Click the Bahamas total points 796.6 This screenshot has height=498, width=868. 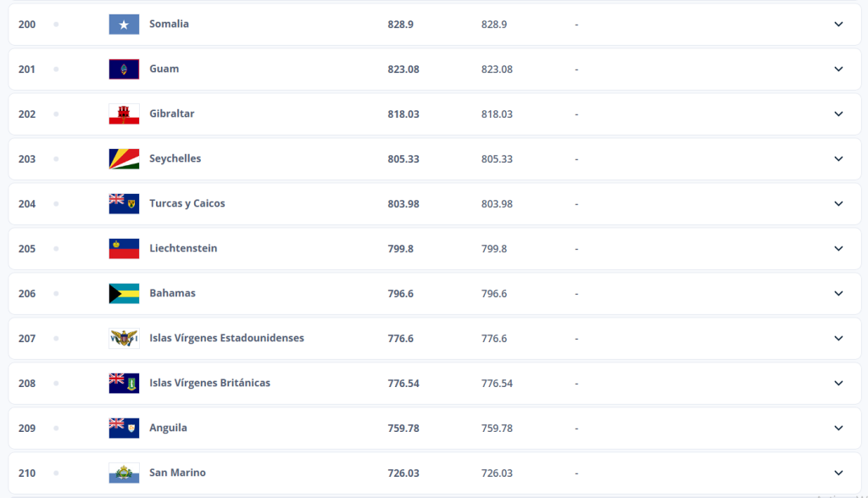click(x=400, y=294)
